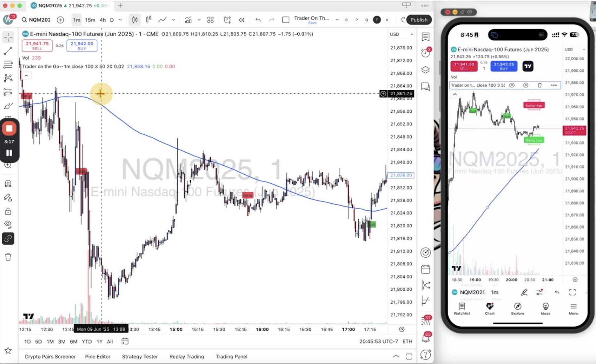Viewport: 596px width, 364px height.
Task: Remove objects trash icon
Action: click(x=8, y=257)
